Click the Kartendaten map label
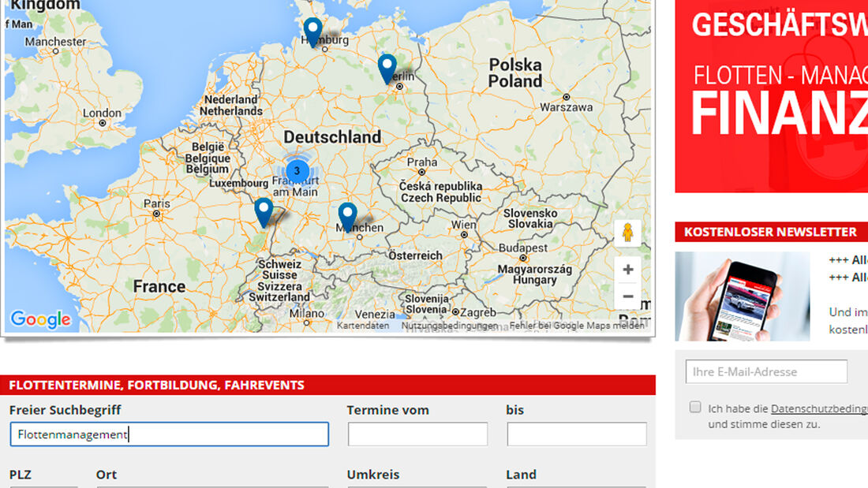 (363, 326)
